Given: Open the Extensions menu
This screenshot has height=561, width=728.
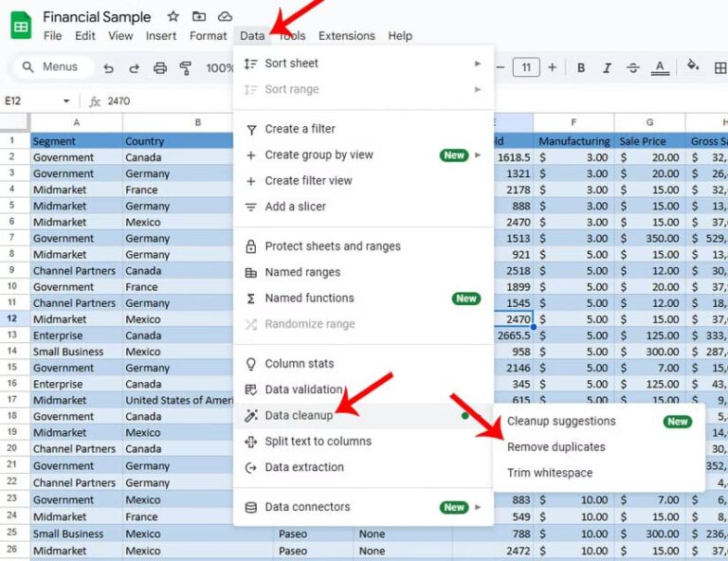Looking at the screenshot, I should [x=346, y=36].
